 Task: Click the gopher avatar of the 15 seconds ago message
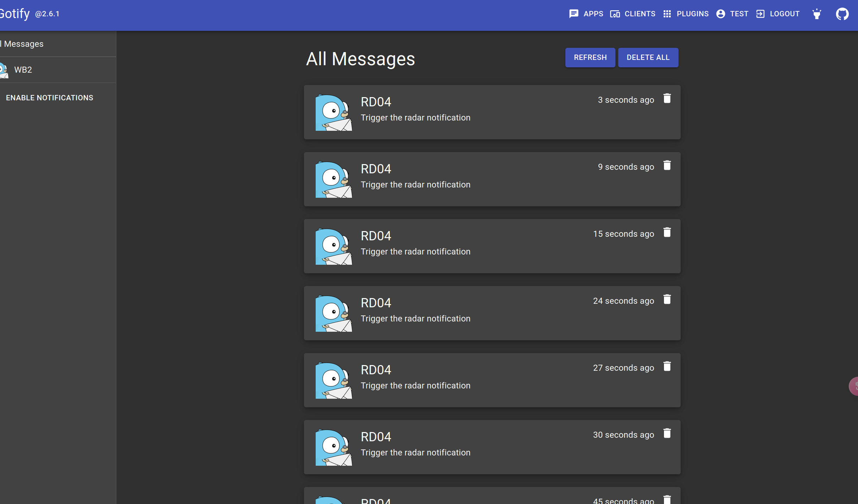pyautogui.click(x=334, y=246)
